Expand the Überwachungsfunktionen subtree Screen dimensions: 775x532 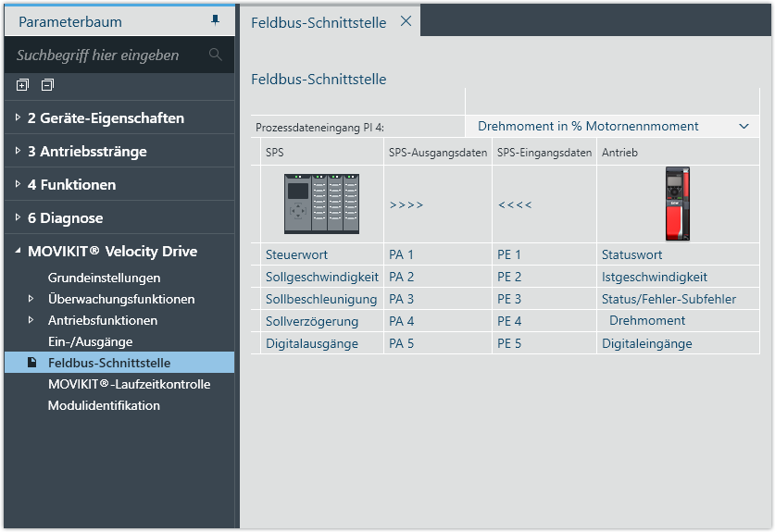31,299
